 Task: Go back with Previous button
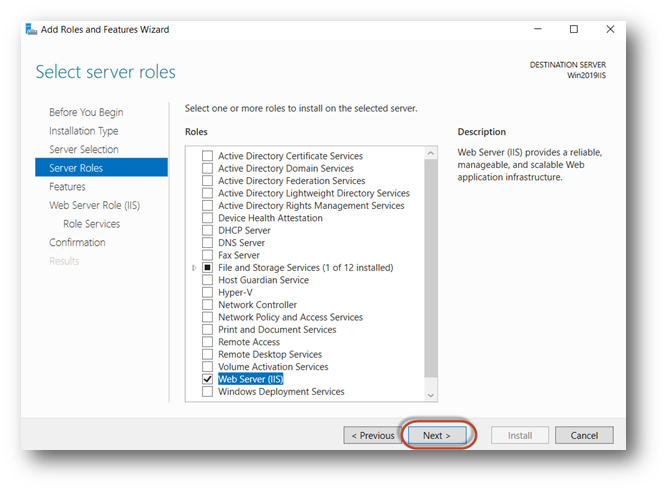(x=370, y=436)
